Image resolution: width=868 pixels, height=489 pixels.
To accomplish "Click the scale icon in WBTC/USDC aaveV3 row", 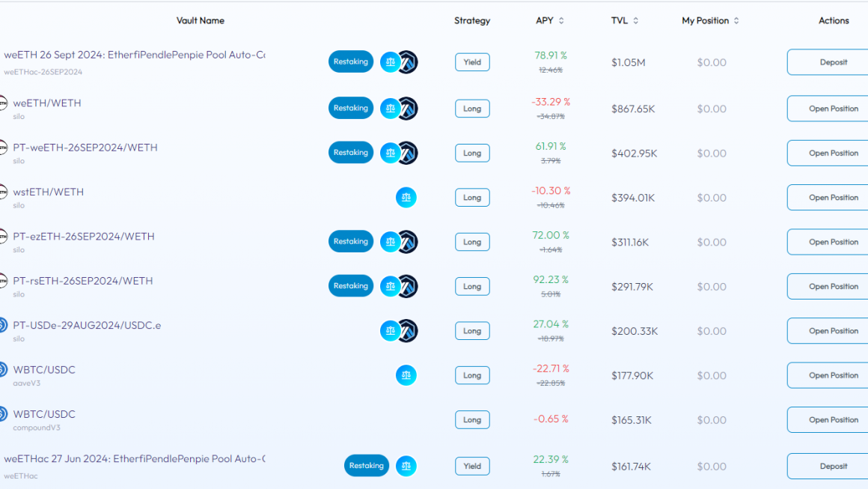I will click(406, 375).
